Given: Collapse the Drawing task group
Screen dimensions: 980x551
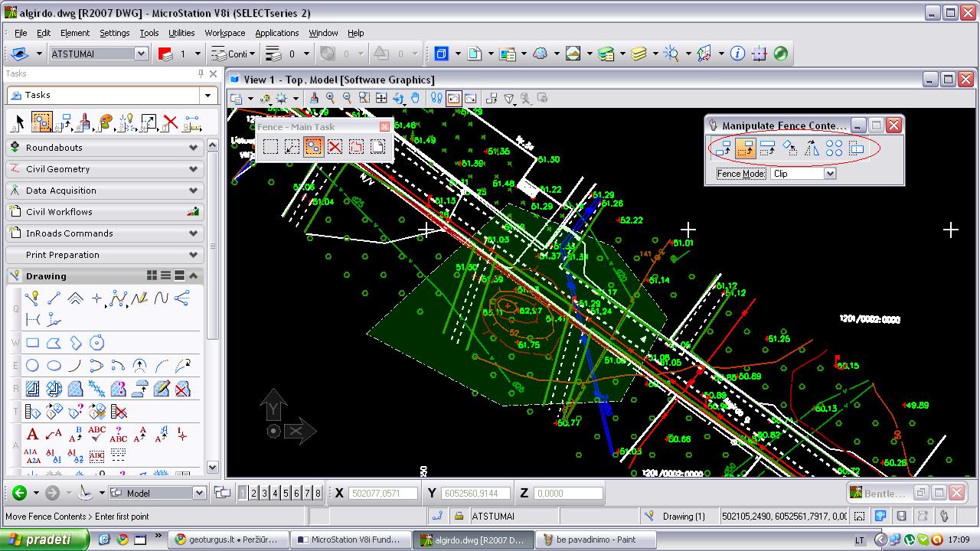Looking at the screenshot, I should [x=194, y=275].
